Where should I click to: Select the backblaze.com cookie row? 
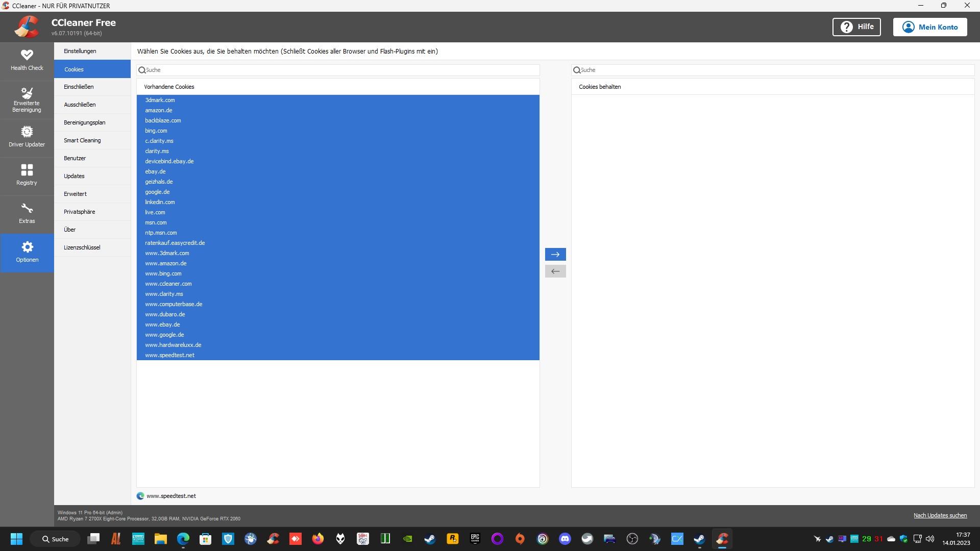click(x=338, y=120)
